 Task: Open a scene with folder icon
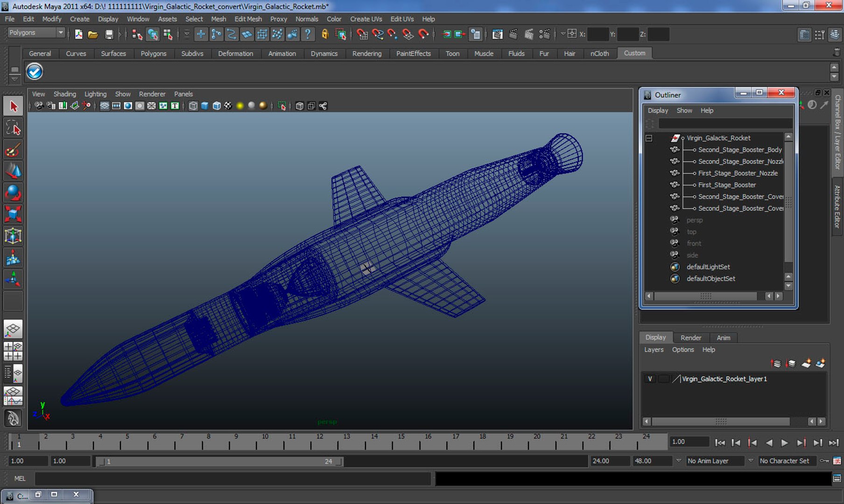(93, 34)
